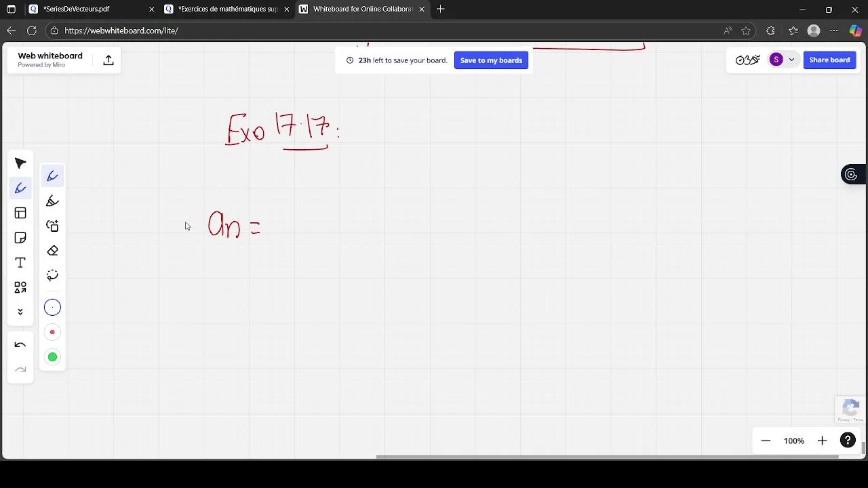Expand more tools chevron
The image size is (868, 488).
point(20,312)
